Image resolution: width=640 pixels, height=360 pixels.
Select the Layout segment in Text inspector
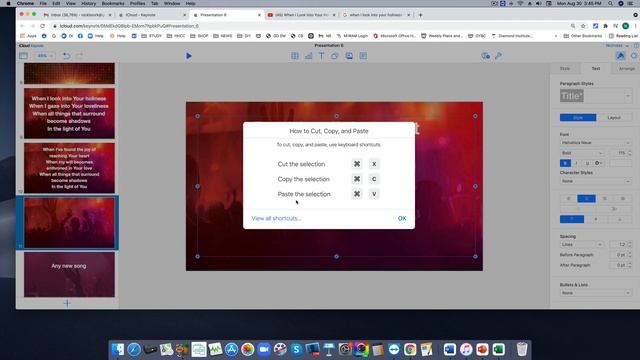point(614,118)
